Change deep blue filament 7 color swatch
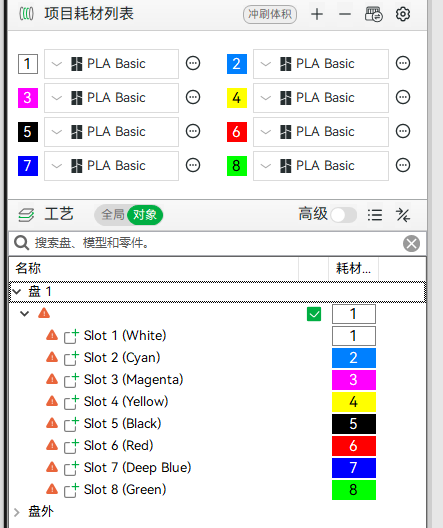The height and width of the screenshot is (528, 443). (28, 166)
